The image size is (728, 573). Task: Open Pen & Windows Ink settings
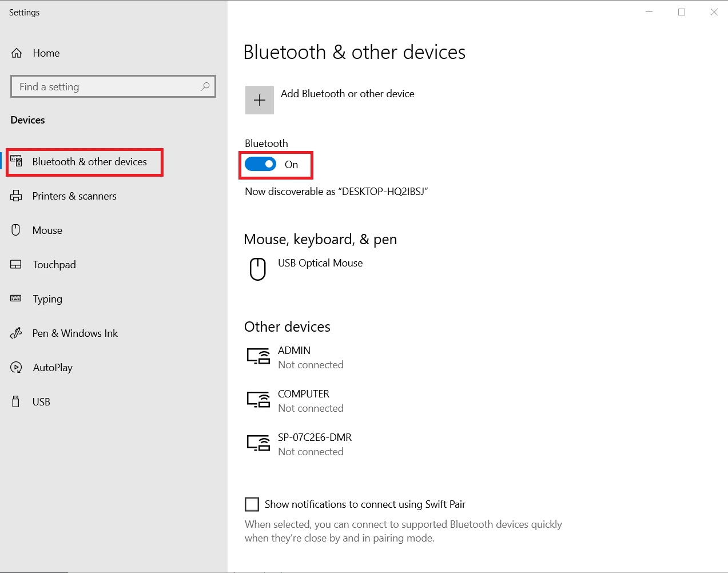click(16, 333)
